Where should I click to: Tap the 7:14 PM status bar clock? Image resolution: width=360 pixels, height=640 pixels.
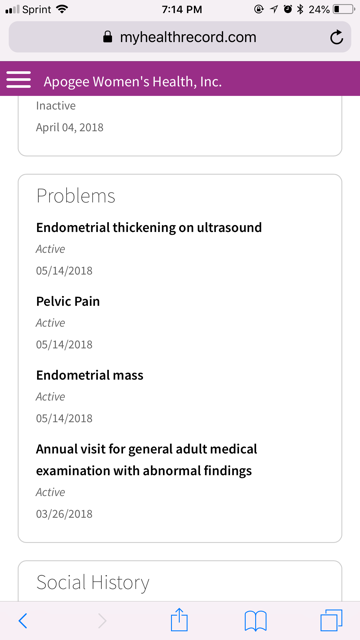(182, 9)
